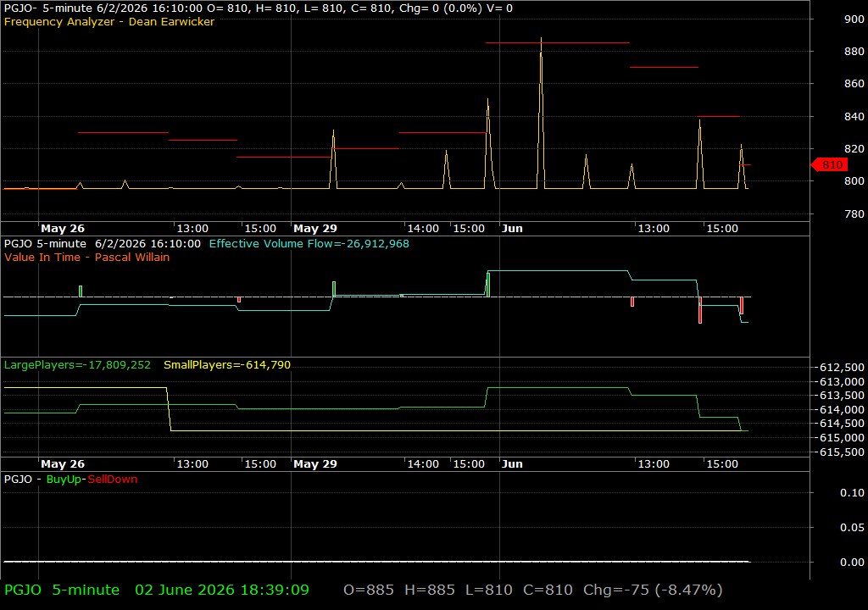
Task: Click the 820 price scale label
Action: [x=854, y=149]
